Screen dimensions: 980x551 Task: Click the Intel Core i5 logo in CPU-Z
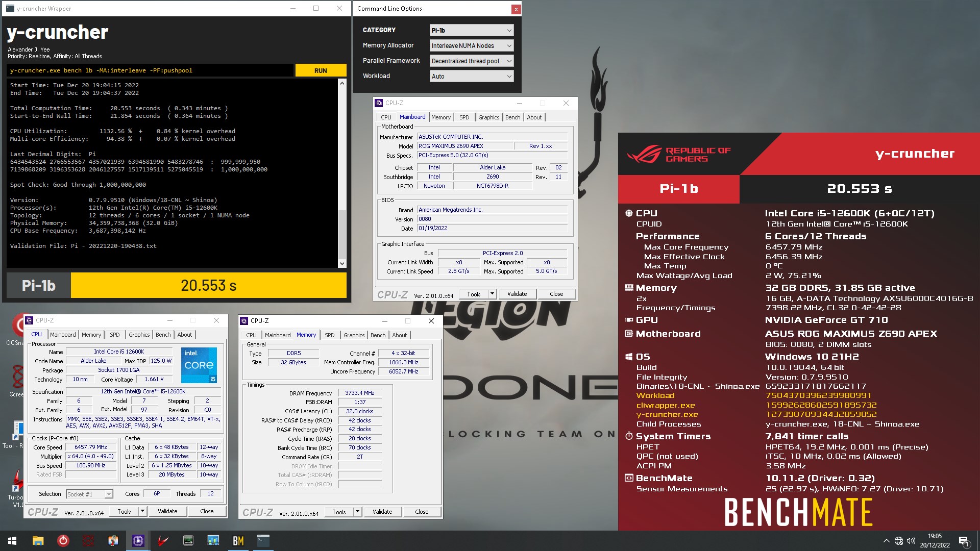[199, 365]
